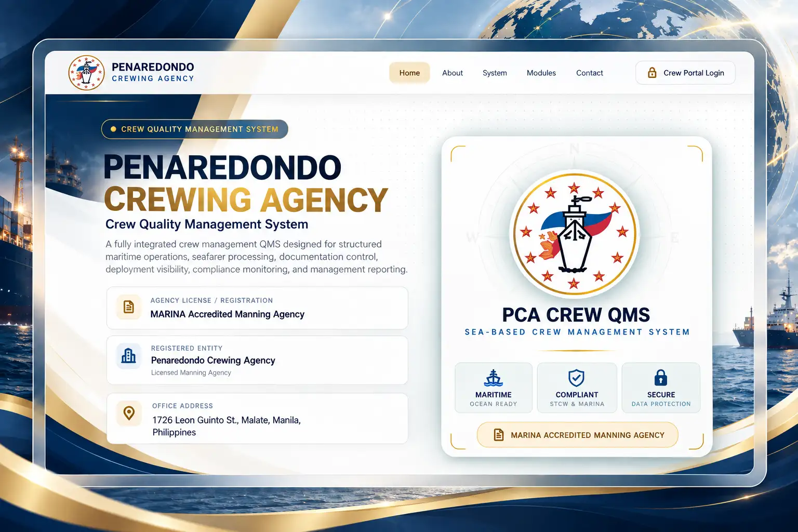Image resolution: width=798 pixels, height=532 pixels.
Task: Click the MARINA Accredited Manning Agency gold button
Action: [x=577, y=435]
